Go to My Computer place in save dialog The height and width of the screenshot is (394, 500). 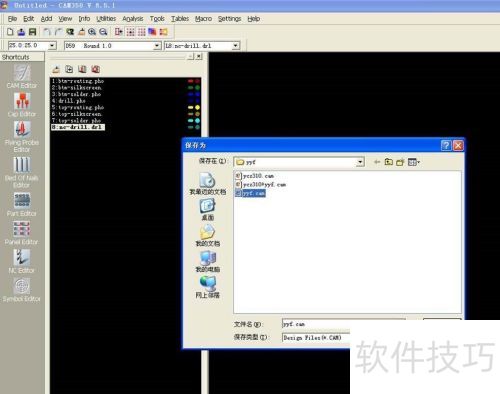click(x=207, y=261)
